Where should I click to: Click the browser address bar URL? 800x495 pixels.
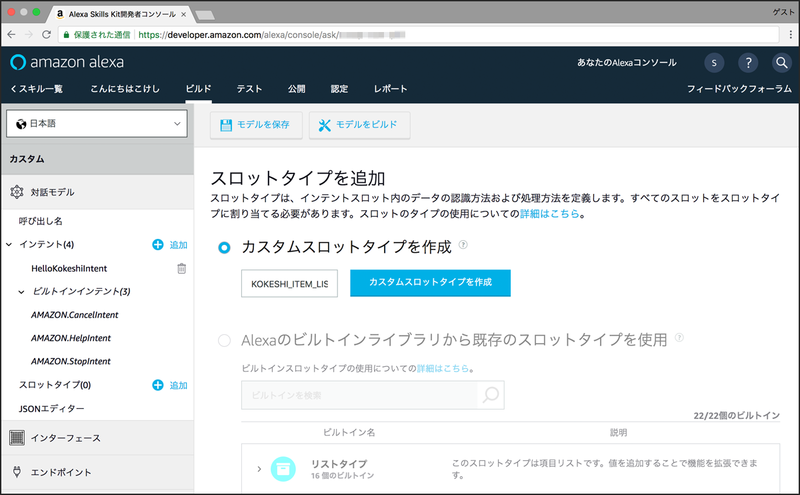point(272,35)
